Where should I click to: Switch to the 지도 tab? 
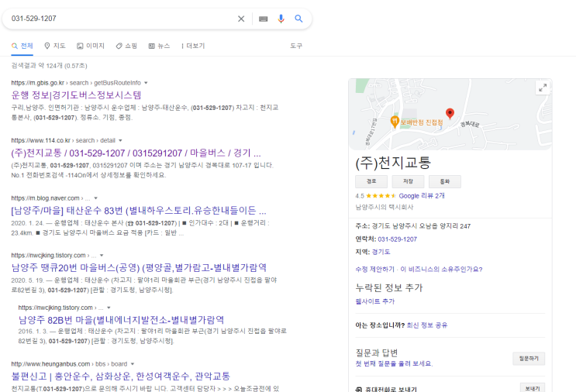pos(55,46)
